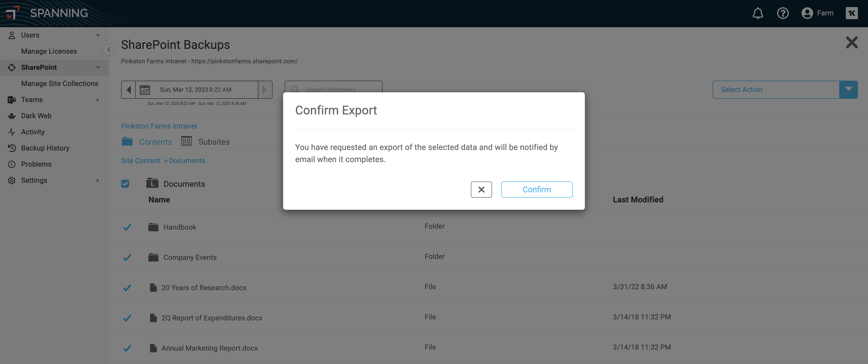868x364 pixels.
Task: Open Pinkston Farms Intranet link
Action: pos(159,126)
